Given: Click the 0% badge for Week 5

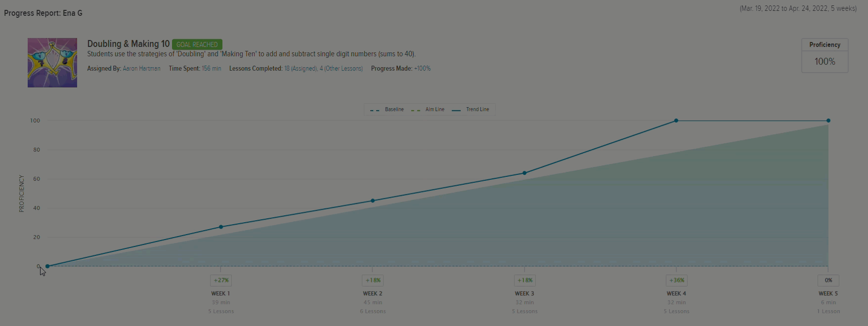Looking at the screenshot, I should coord(828,280).
